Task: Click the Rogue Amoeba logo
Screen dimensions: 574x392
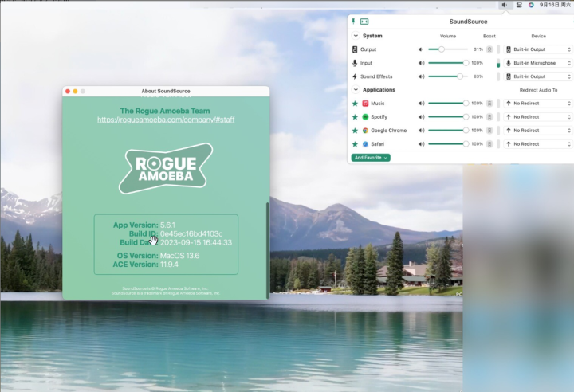Action: (166, 168)
